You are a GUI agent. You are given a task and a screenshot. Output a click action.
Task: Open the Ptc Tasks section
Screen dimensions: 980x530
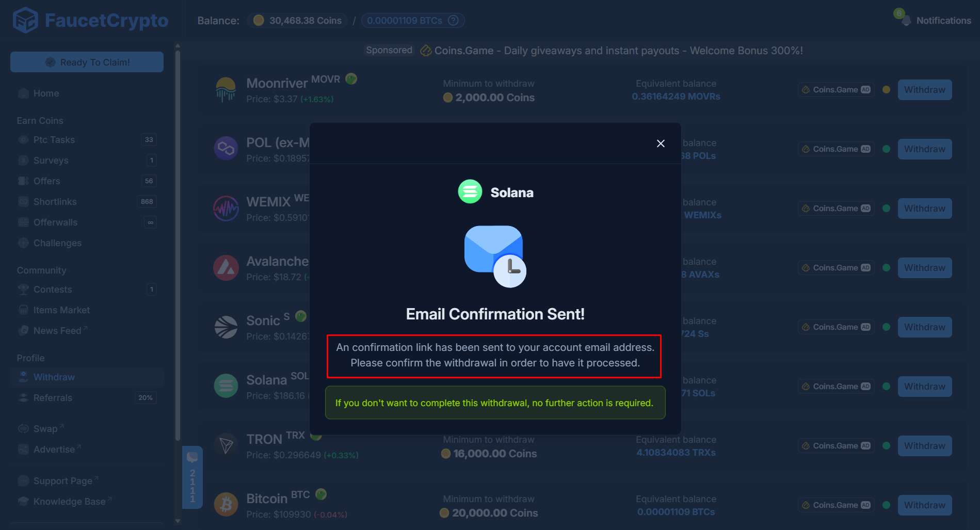pyautogui.click(x=53, y=139)
